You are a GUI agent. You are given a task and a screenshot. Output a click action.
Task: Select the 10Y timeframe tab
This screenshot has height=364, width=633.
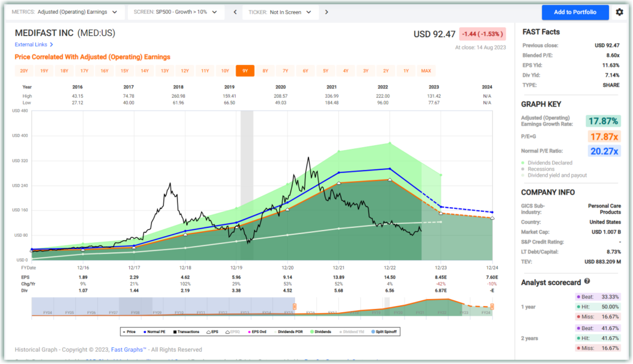click(x=225, y=70)
